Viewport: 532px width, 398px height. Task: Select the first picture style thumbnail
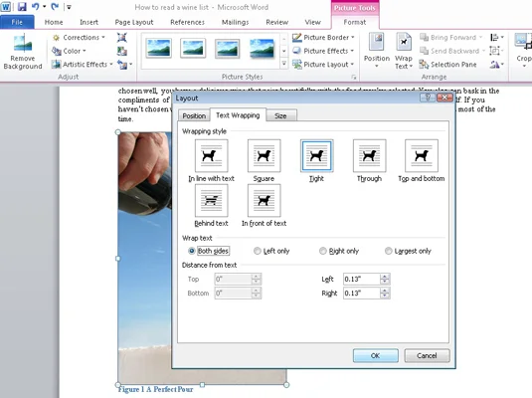(x=158, y=48)
